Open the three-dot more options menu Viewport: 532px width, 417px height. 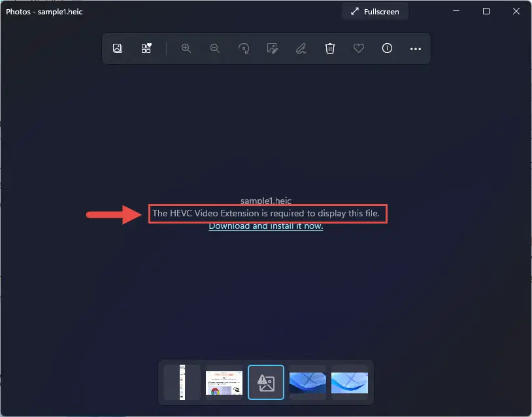click(416, 48)
